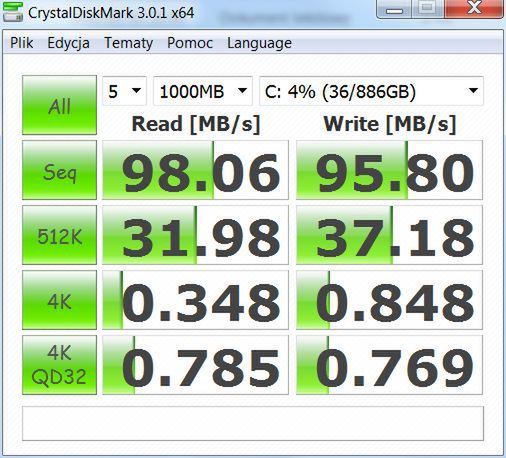Run all benchmarks with All button
506x458 pixels.
point(59,105)
